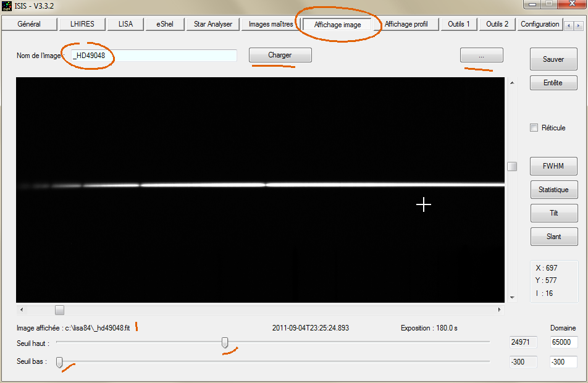Image resolution: width=588 pixels, height=383 pixels.
Task: Click the vertical scrollbar up arrow
Action: (x=512, y=83)
